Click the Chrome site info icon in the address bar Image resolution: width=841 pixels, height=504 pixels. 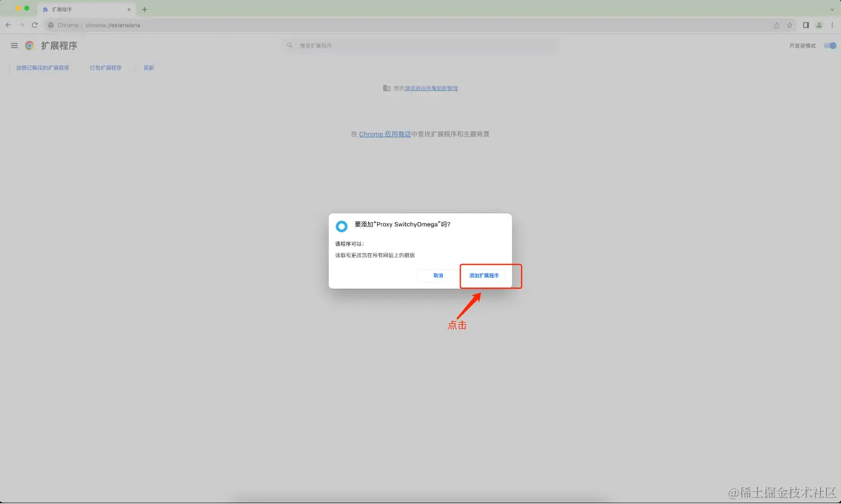click(51, 25)
